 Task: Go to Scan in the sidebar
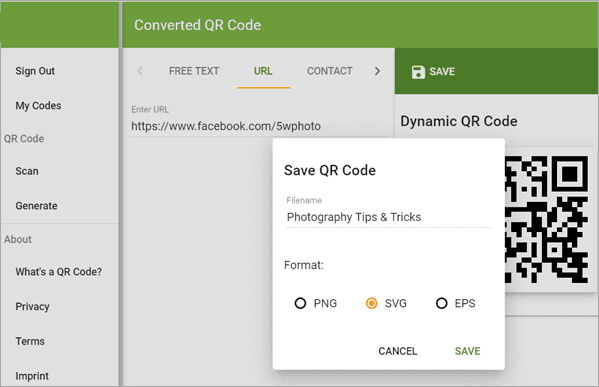point(27,171)
